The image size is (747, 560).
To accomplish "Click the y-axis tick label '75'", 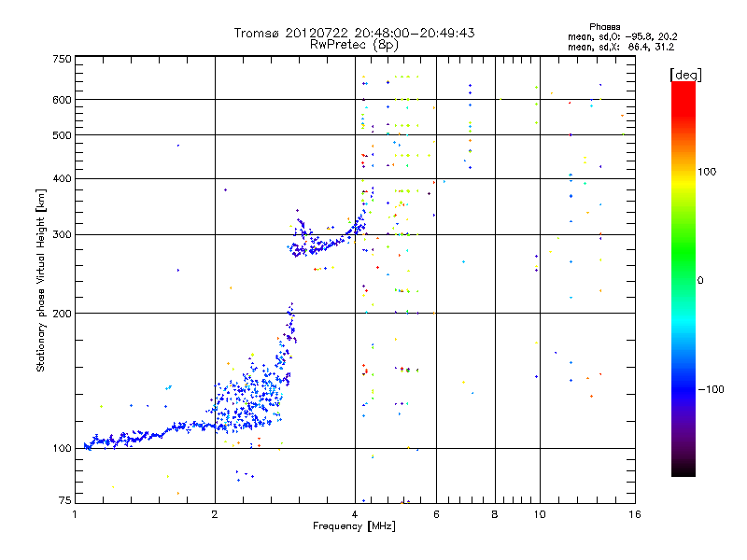I will (64, 500).
